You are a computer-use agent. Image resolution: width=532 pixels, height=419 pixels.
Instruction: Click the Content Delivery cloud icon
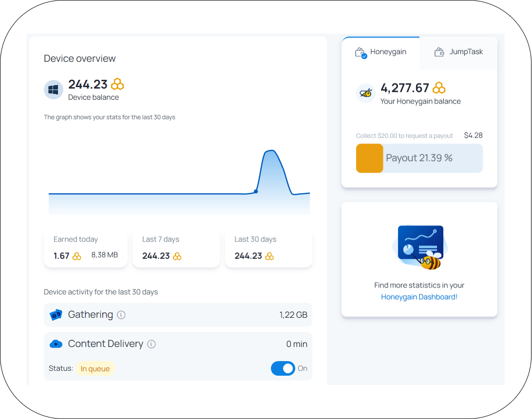click(56, 344)
